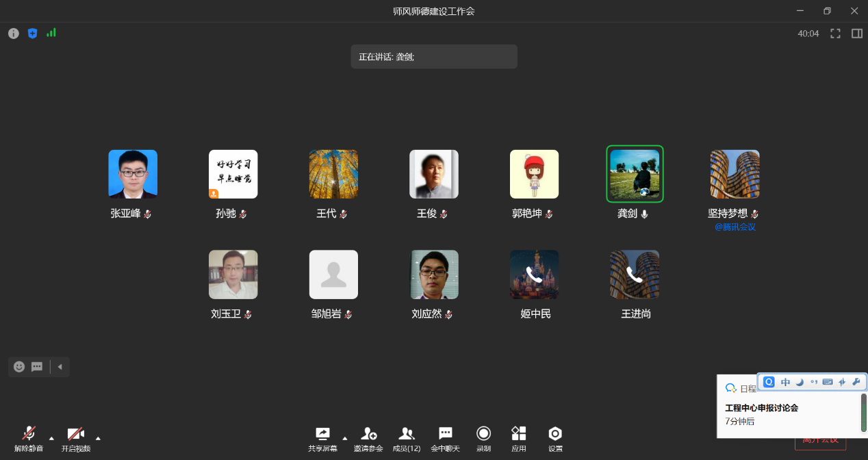This screenshot has height=460, width=868.
Task: Turn on camera with 开启视频
Action: point(75,438)
